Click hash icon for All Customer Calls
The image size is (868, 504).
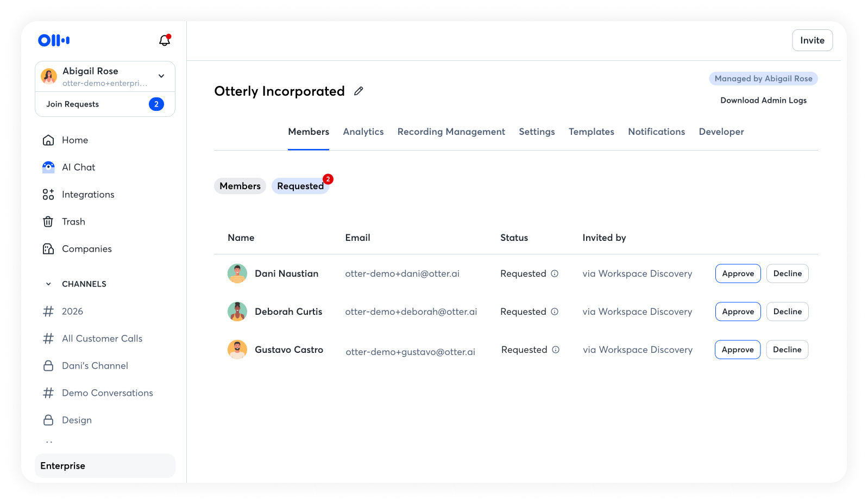pos(48,339)
